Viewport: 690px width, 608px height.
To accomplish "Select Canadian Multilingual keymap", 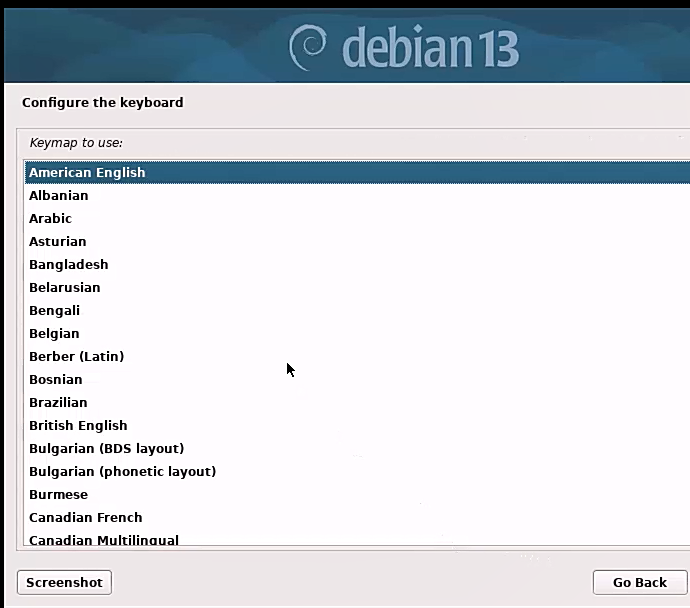I will (103, 539).
